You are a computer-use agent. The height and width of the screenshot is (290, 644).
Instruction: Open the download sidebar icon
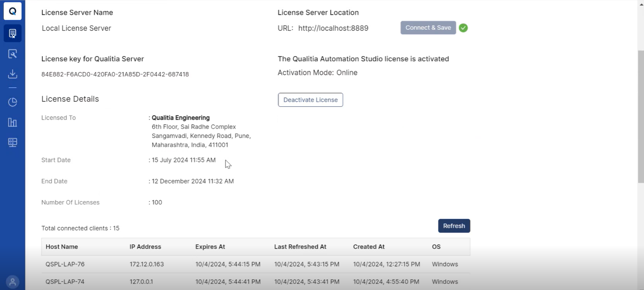(12, 74)
